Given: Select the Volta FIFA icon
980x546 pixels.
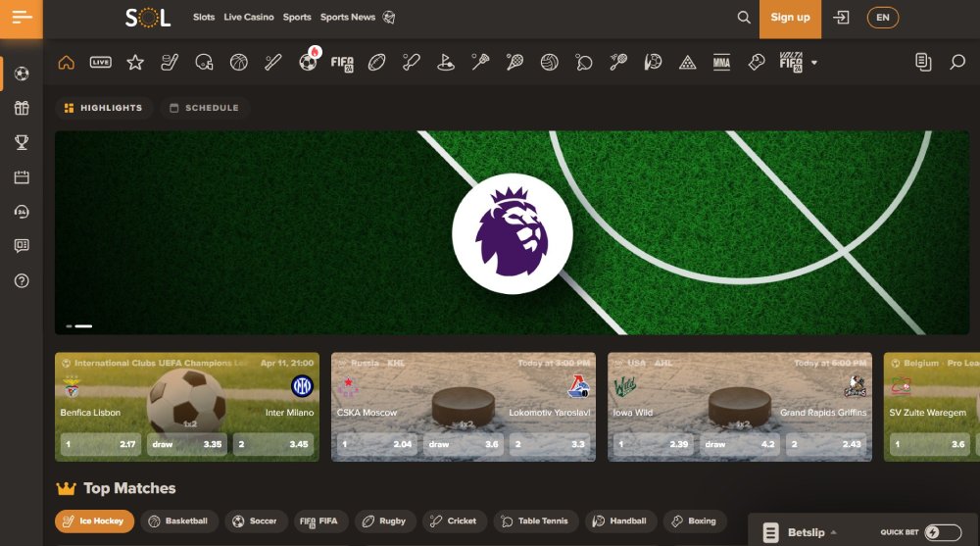Looking at the screenshot, I should [x=791, y=62].
